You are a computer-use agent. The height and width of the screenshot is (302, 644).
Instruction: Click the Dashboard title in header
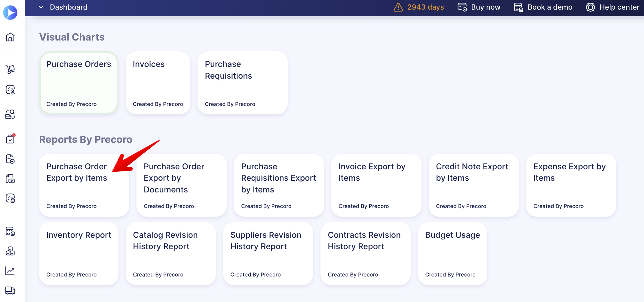pyautogui.click(x=69, y=7)
